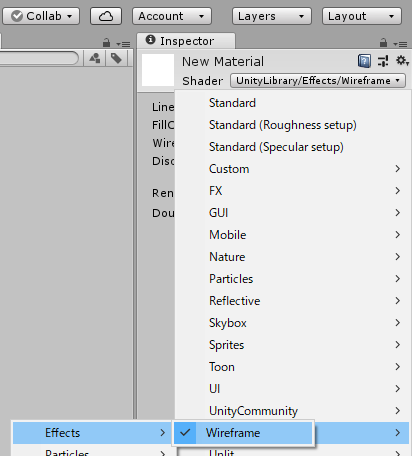Open the Layout dropdown
The height and width of the screenshot is (456, 412).
point(362,16)
